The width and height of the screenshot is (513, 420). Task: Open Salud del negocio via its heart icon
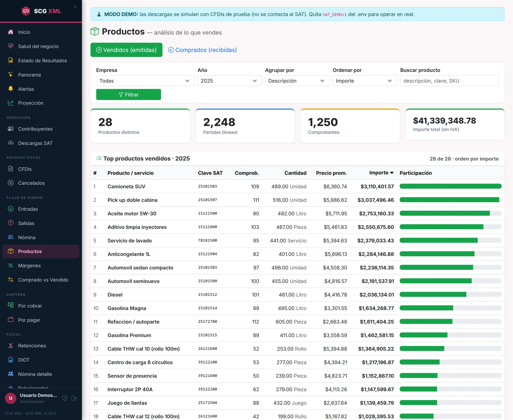[x=11, y=46]
